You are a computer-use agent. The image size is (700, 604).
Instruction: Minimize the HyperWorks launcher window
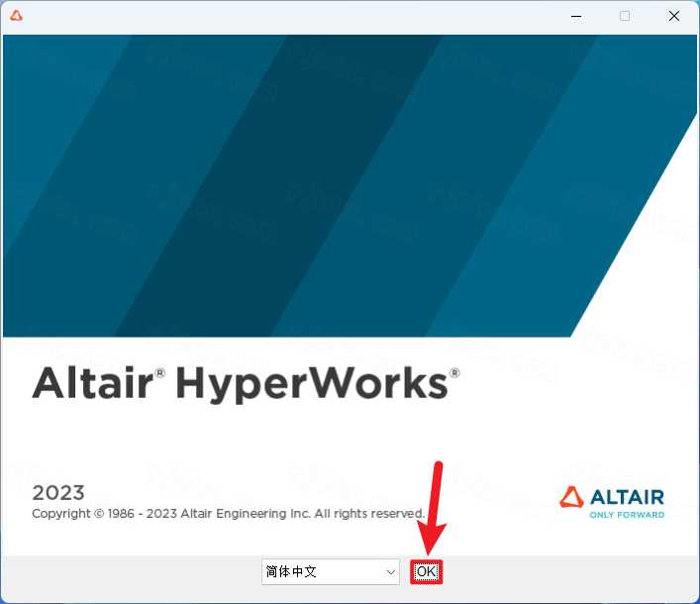pos(576,16)
